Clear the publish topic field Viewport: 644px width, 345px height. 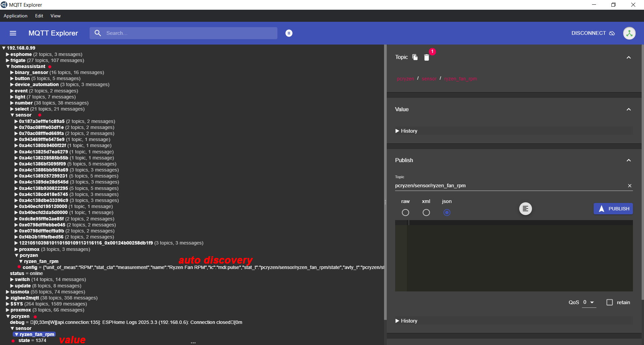(x=630, y=186)
